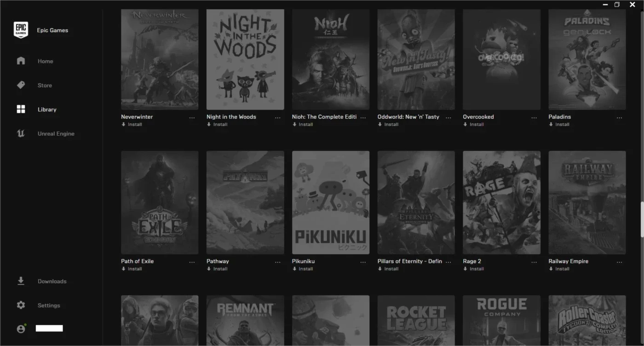Open the three-dot menu for Pillars of Eternity
Screen dimensions: 644x346
pyautogui.click(x=448, y=262)
